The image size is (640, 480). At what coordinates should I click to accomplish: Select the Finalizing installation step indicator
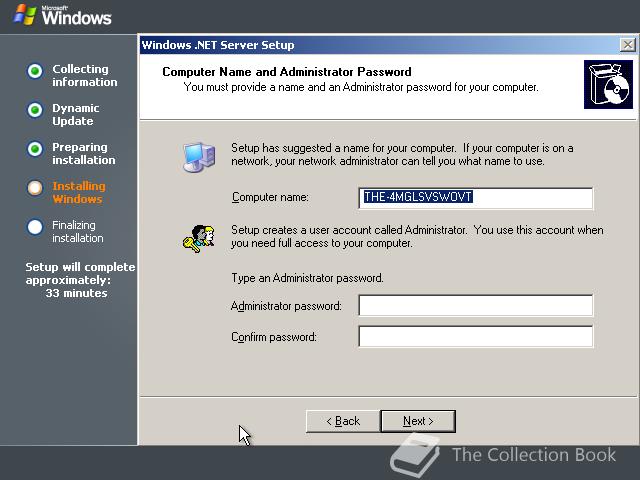tap(35, 227)
